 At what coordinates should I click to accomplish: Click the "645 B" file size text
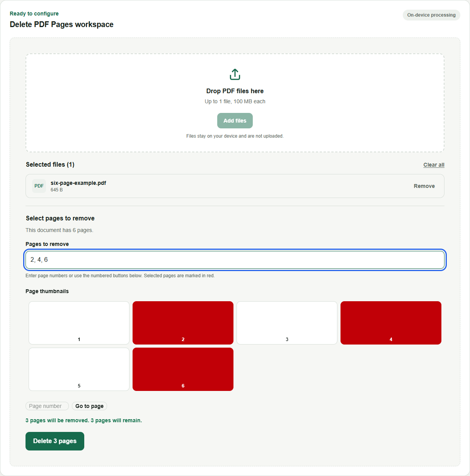point(56,190)
